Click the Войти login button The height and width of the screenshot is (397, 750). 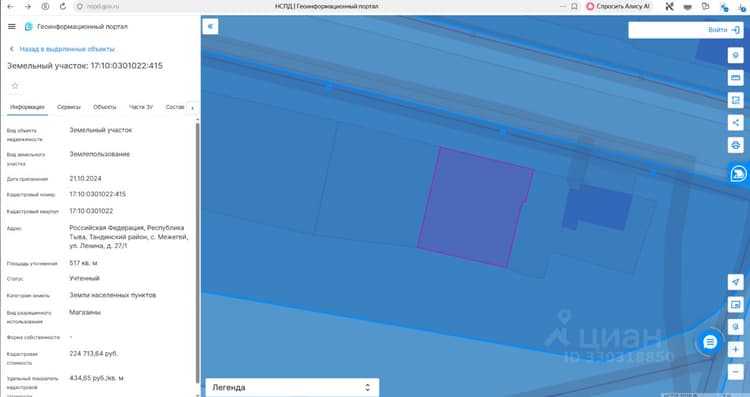(x=724, y=30)
